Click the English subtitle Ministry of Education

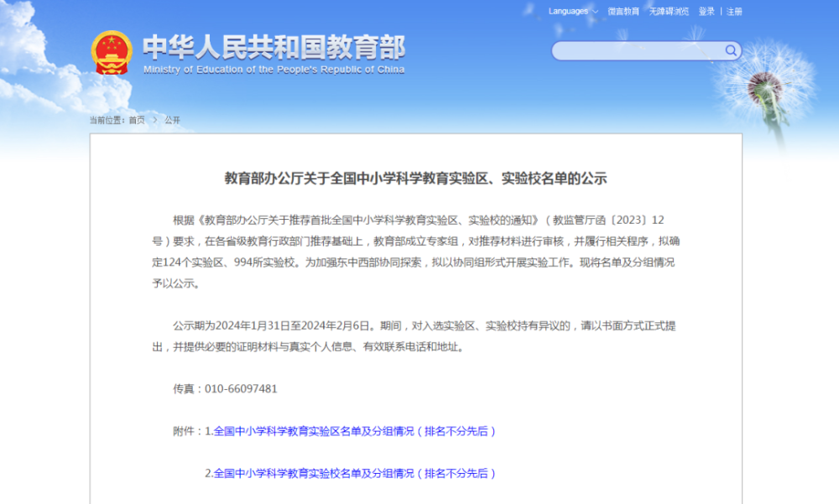click(274, 70)
